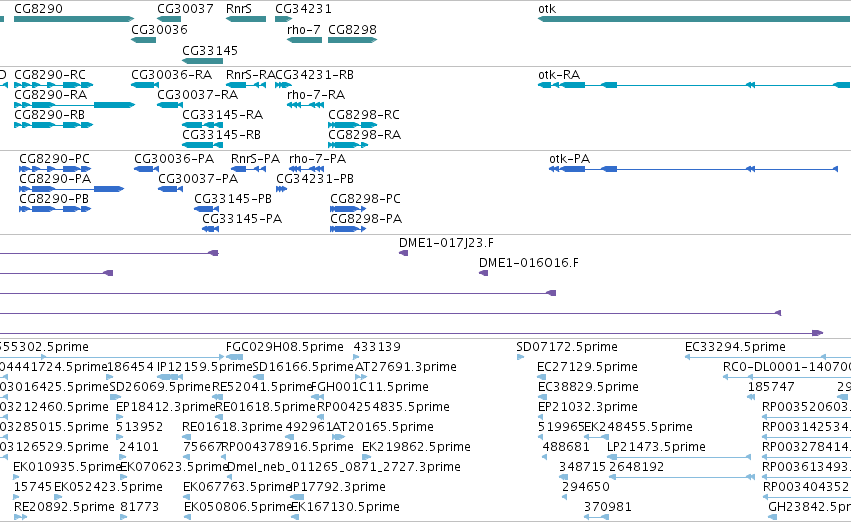The height and width of the screenshot is (522, 851).
Task: Click transcript CG8290-RA
Action: coord(50,94)
